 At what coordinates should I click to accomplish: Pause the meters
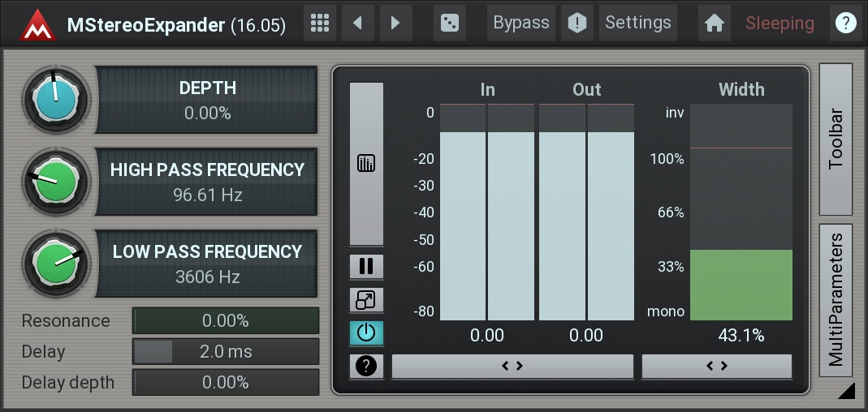click(366, 266)
